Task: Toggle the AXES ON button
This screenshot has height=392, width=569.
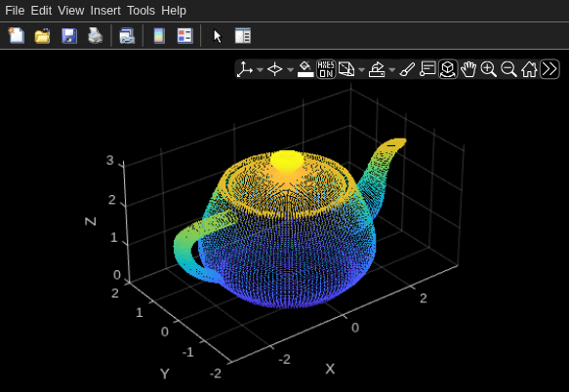Action: pos(326,69)
